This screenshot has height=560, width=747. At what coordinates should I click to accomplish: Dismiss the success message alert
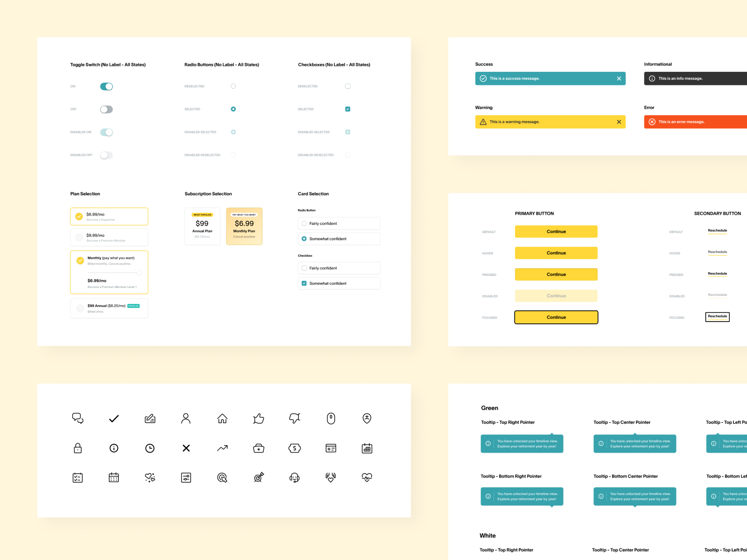(619, 78)
